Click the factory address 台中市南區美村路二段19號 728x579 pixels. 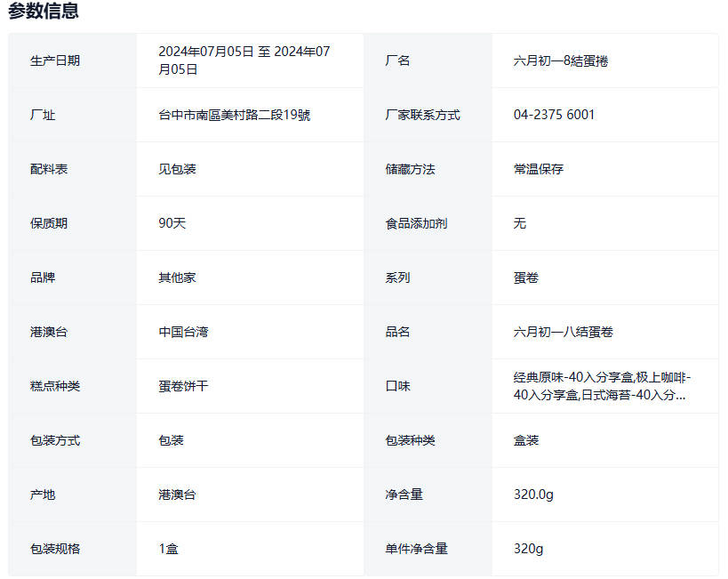tap(235, 115)
